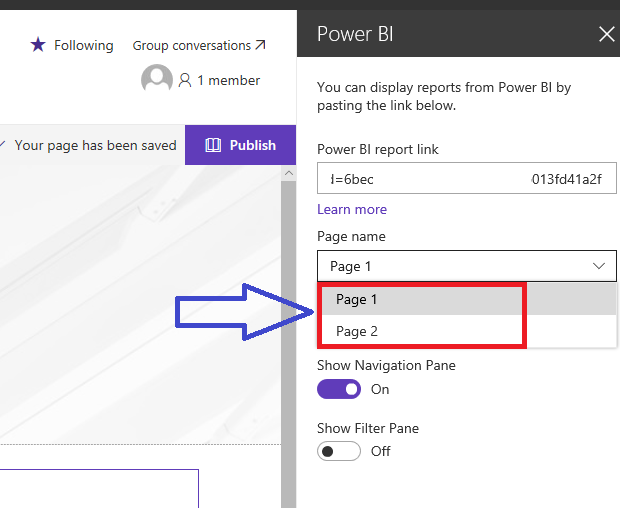Click the Following star icon
Image resolution: width=620 pixels, height=508 pixels.
point(38,45)
